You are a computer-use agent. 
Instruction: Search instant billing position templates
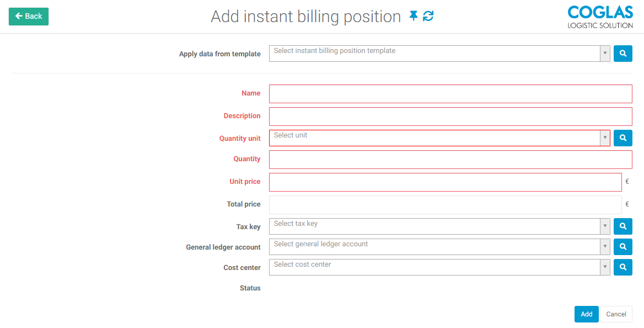click(x=622, y=54)
